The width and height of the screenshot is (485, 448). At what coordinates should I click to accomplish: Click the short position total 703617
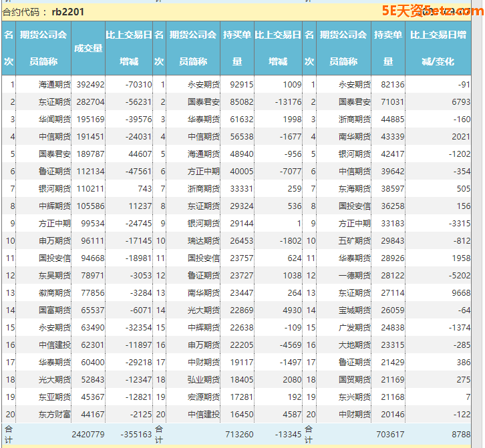[x=388, y=435]
